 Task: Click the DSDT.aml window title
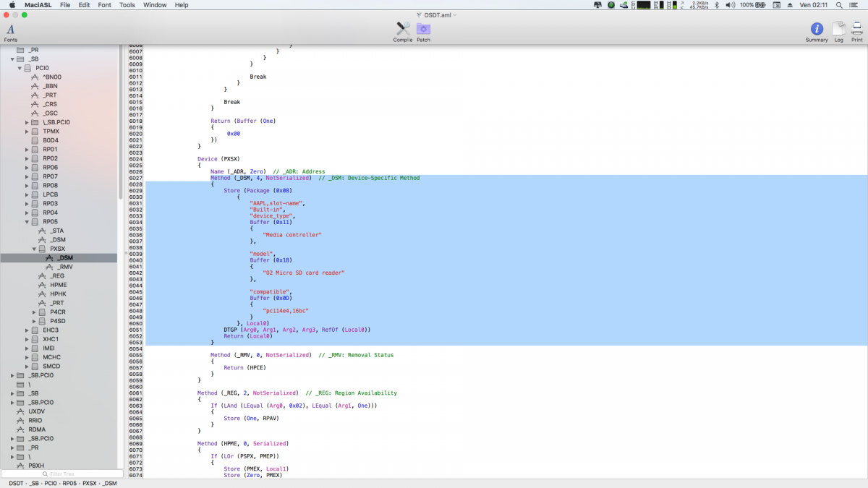436,14
